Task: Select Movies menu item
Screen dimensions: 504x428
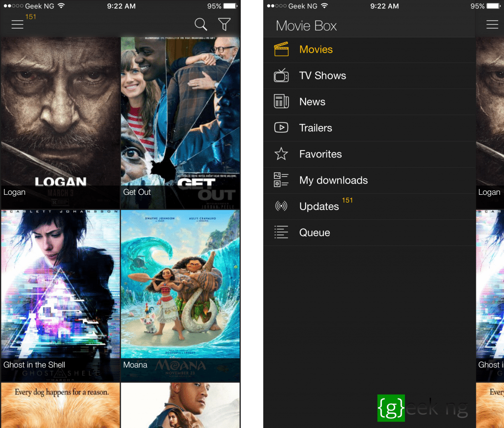Action: click(x=369, y=50)
